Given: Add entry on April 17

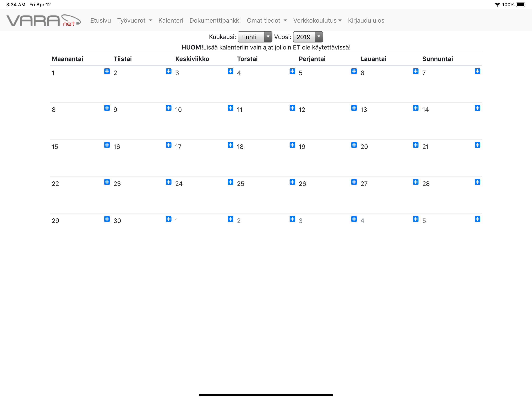Looking at the screenshot, I should coord(230,145).
